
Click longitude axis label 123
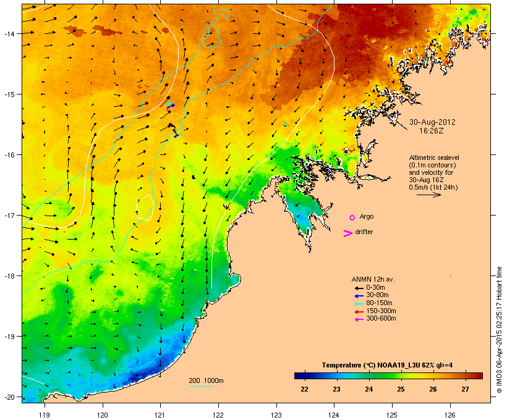[x=276, y=415]
